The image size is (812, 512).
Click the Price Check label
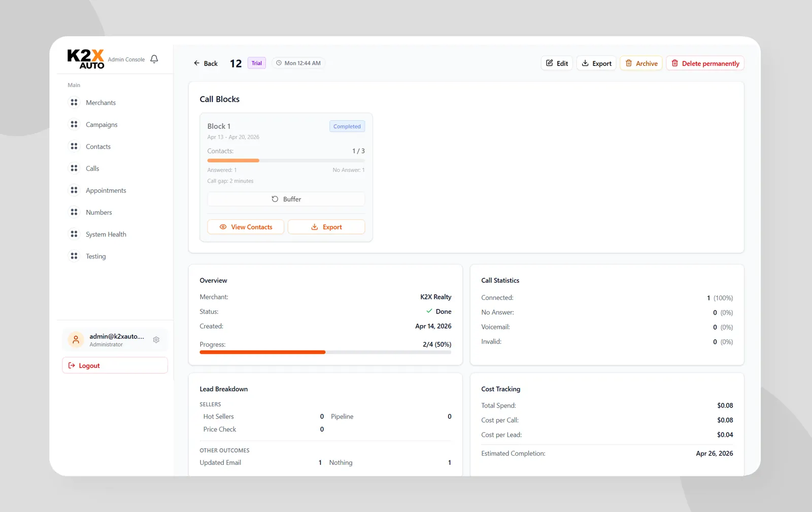click(220, 429)
